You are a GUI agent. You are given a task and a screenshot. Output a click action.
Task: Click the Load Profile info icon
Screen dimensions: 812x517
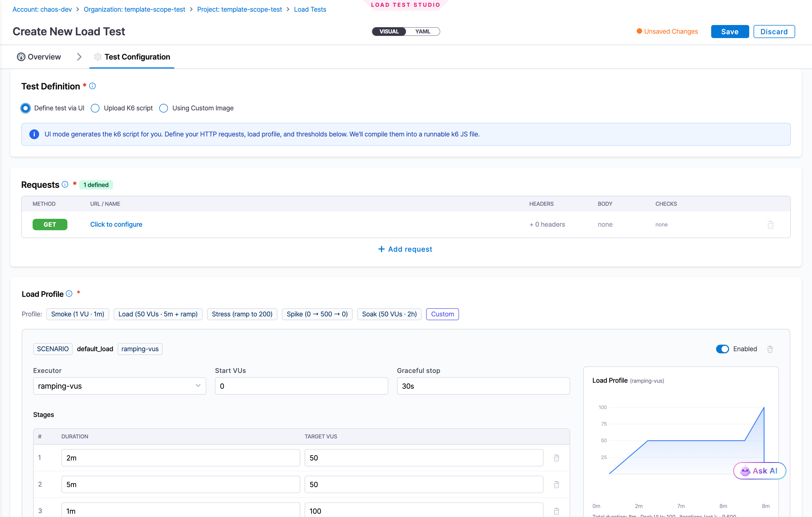(x=69, y=293)
